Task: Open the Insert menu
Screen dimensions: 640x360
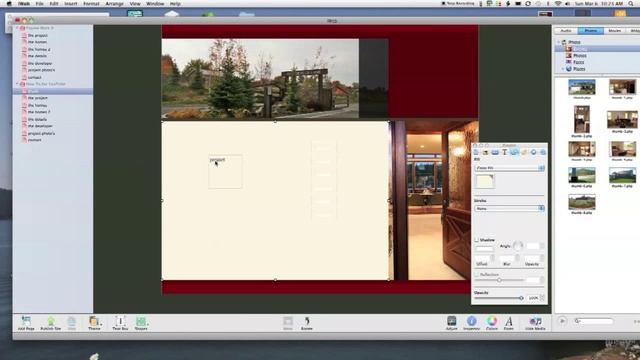Action: 71,4
